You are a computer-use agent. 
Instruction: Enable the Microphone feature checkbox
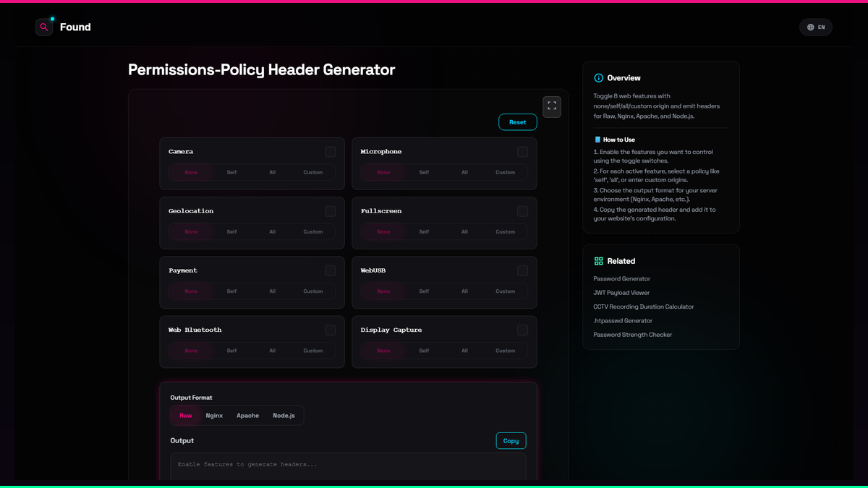coord(522,152)
